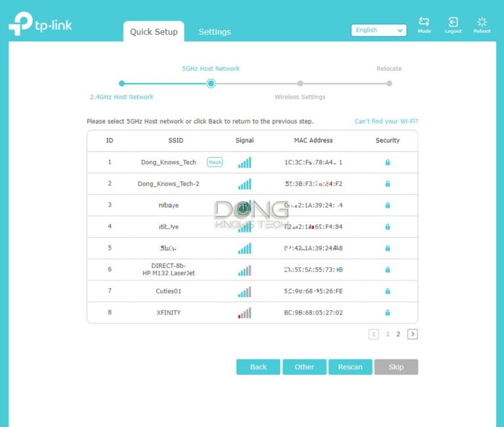
Task: Click the signal bars for XFINITY network
Action: [x=244, y=313]
